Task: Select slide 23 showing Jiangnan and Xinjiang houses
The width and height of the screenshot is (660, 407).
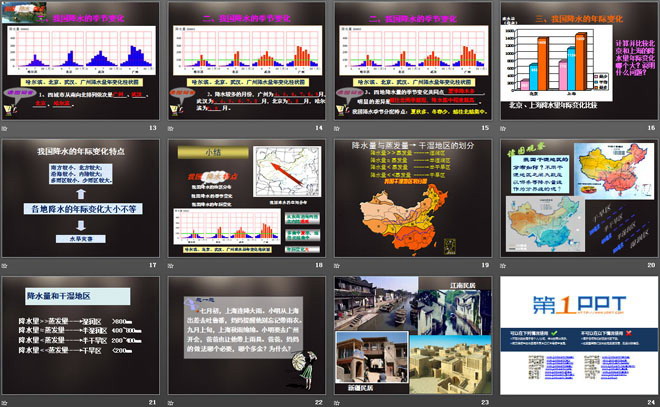Action: coord(411,335)
